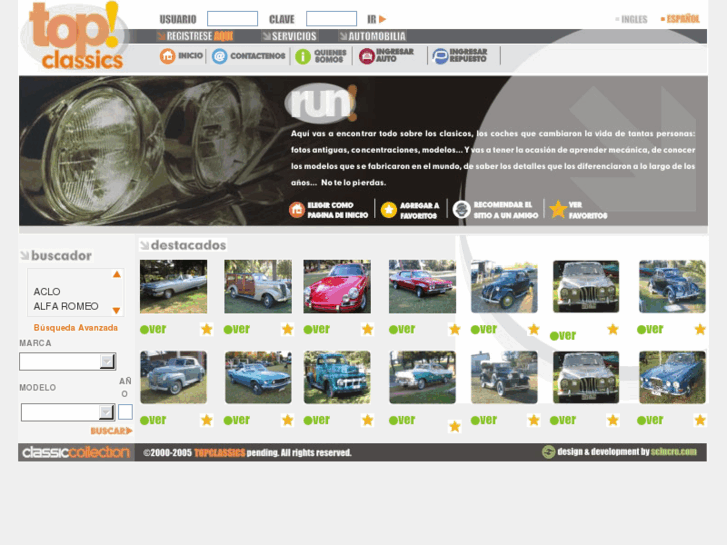727x545 pixels.
Task: Click the brand list up arrow
Action: 117,275
